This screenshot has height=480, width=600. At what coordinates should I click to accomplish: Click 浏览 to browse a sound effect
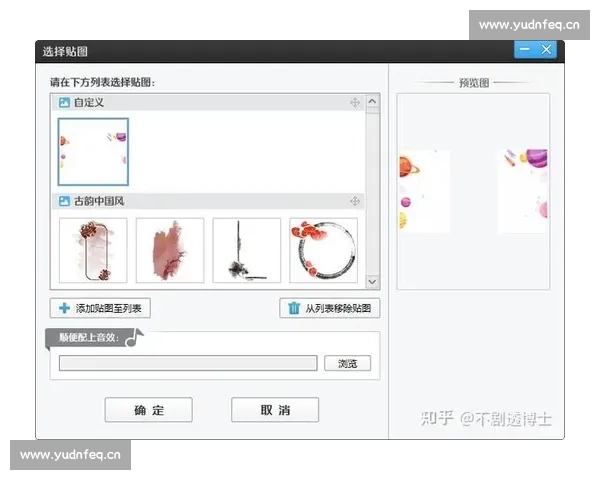pyautogui.click(x=347, y=363)
